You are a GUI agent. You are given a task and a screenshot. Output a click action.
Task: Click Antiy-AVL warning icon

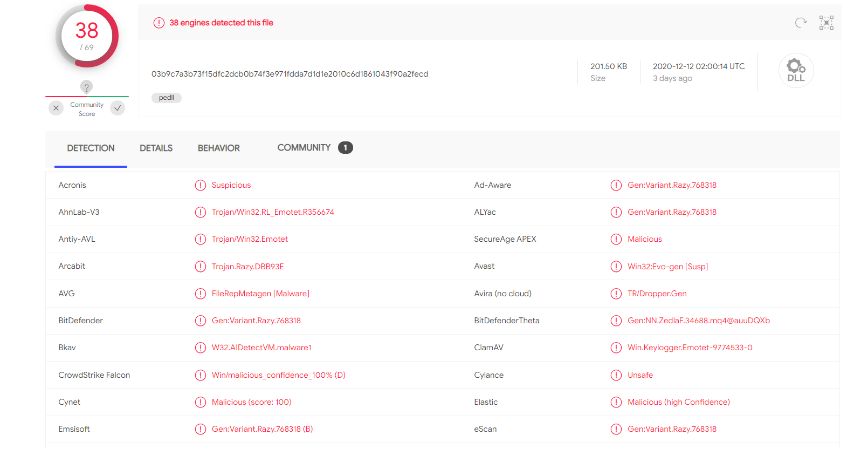201,239
